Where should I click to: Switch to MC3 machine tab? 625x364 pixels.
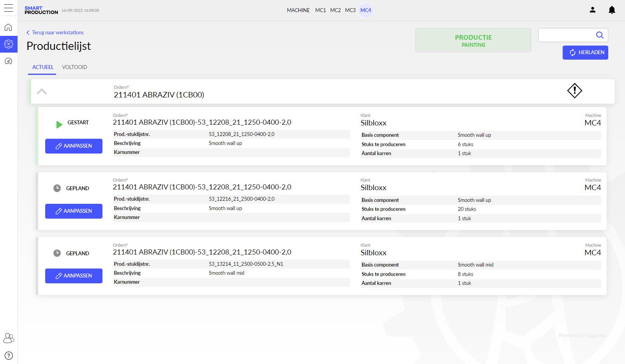(350, 10)
